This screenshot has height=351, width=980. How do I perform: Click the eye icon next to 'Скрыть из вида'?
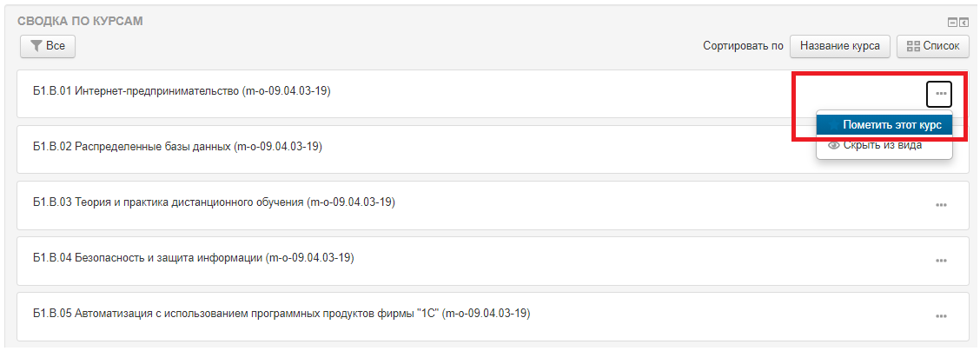(x=834, y=145)
